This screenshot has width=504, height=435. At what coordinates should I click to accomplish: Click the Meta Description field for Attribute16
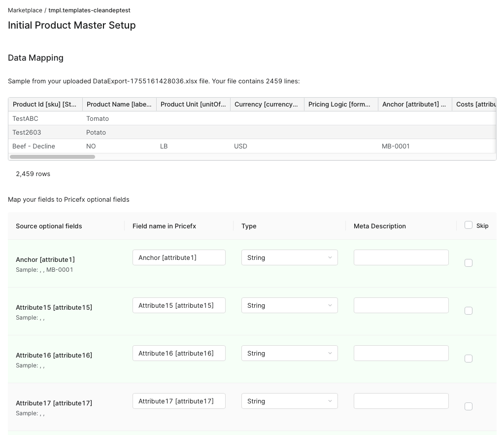tap(401, 353)
